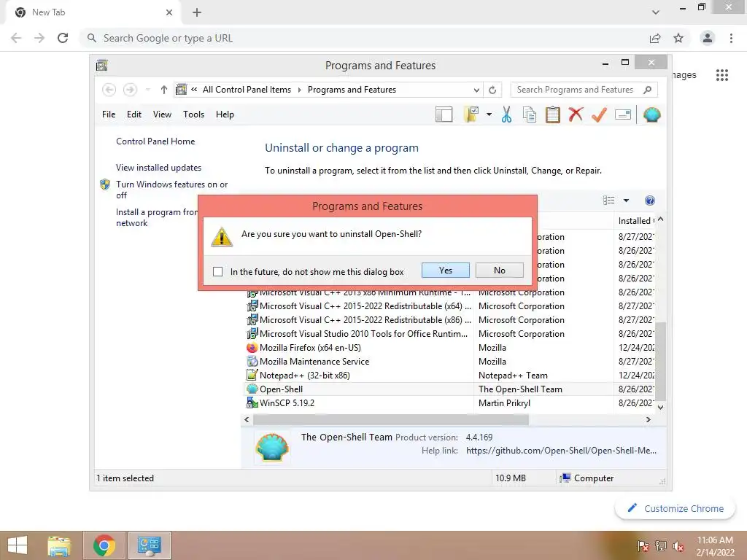The image size is (747, 560).
Task: Refresh the Programs and Features list
Action: tap(492, 90)
